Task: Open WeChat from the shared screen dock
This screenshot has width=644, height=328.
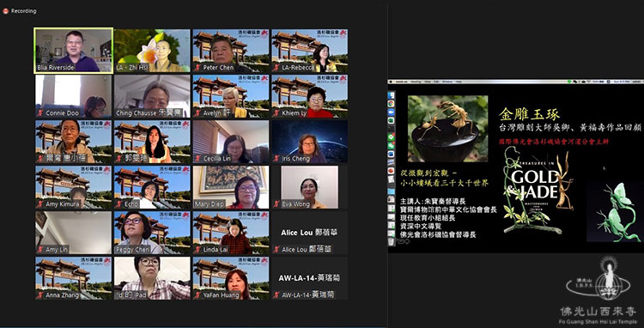Action: 391,145
